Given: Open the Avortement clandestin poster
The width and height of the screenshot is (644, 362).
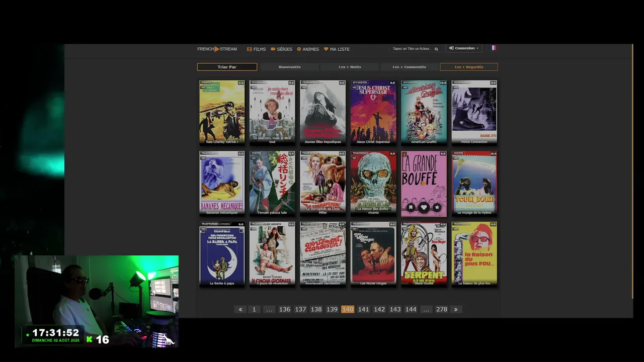Looking at the screenshot, I should coord(323,254).
